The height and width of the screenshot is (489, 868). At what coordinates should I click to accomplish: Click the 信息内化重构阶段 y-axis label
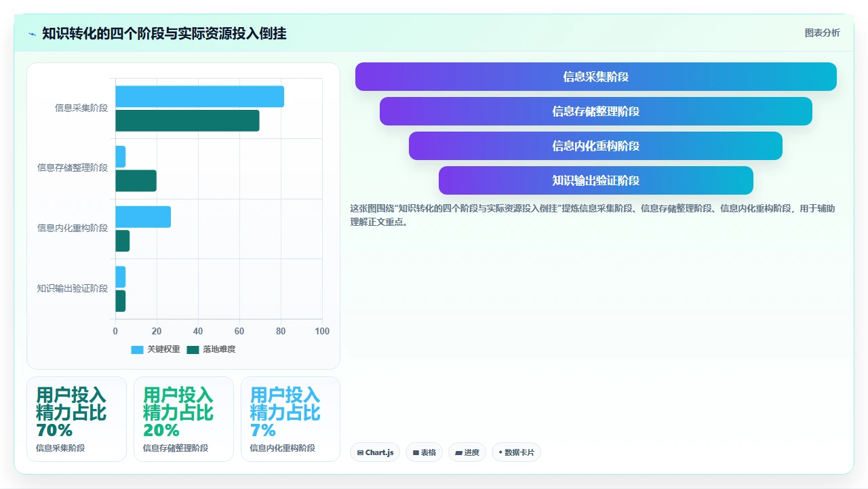[73, 228]
